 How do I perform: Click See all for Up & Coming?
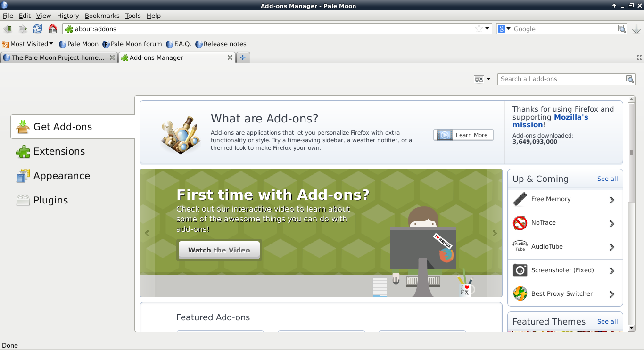[607, 179]
